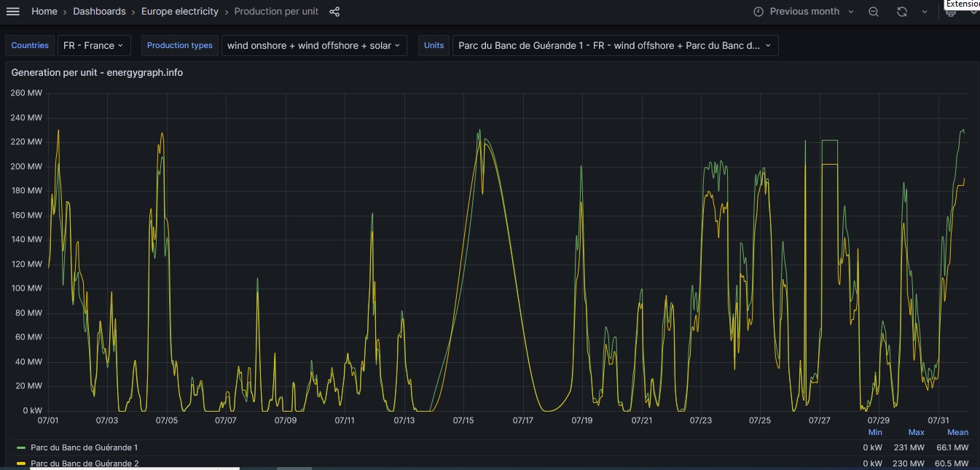The width and height of the screenshot is (980, 470).
Task: Click the 07/15 x-axis date label
Action: pyautogui.click(x=463, y=420)
